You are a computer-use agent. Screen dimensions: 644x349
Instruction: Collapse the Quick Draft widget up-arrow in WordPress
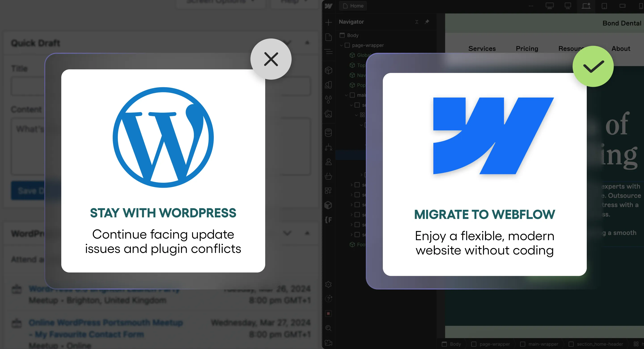pyautogui.click(x=307, y=43)
